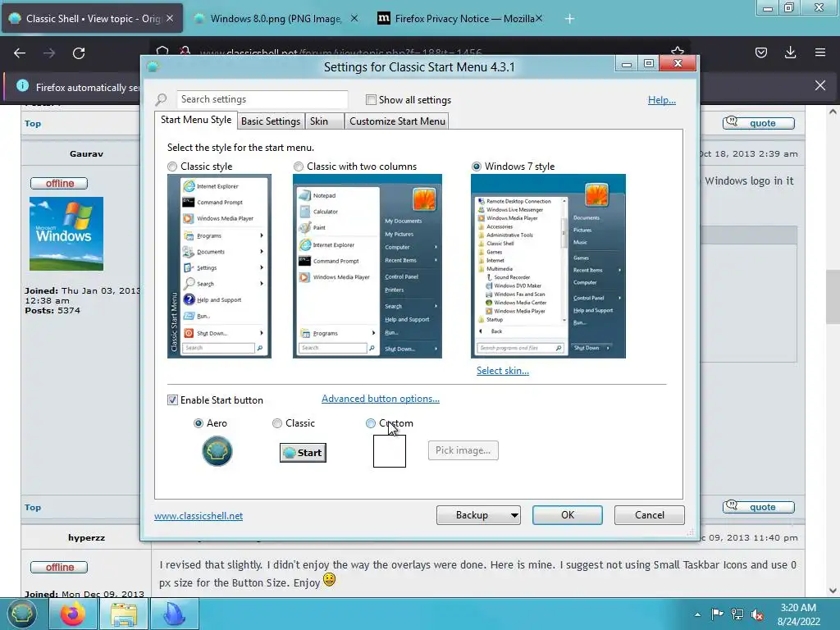Open the Start menu shell button on taskbar
This screenshot has height=630, width=840.
coord(21,614)
